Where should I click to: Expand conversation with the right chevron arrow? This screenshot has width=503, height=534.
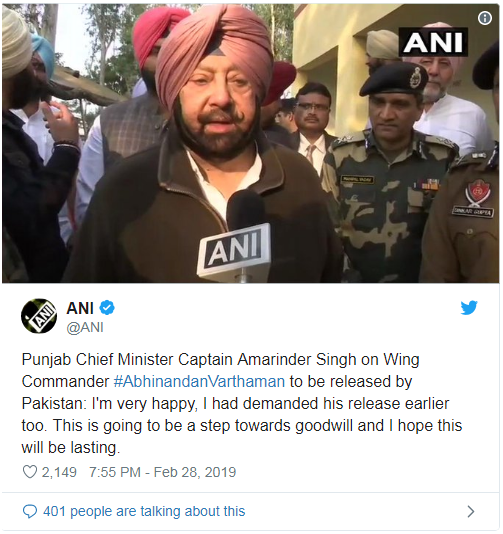pos(471,512)
